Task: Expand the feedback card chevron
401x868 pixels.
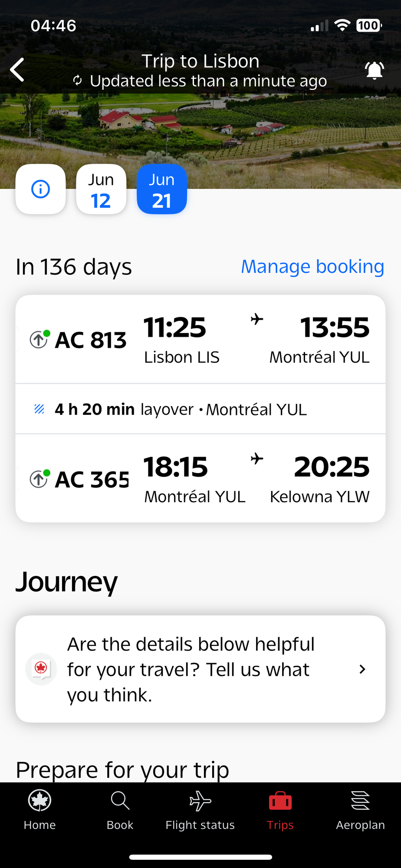Action: pyautogui.click(x=362, y=669)
